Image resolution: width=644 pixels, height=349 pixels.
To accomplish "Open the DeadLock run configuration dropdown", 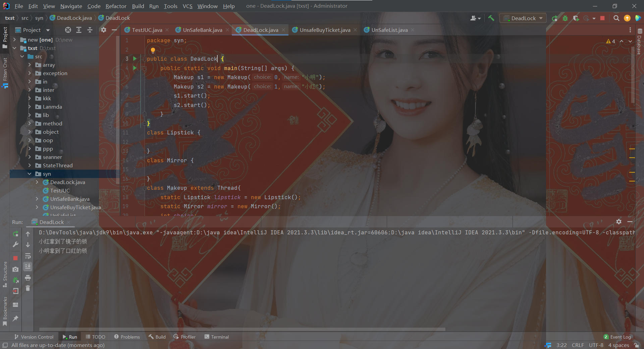I will 523,18.
